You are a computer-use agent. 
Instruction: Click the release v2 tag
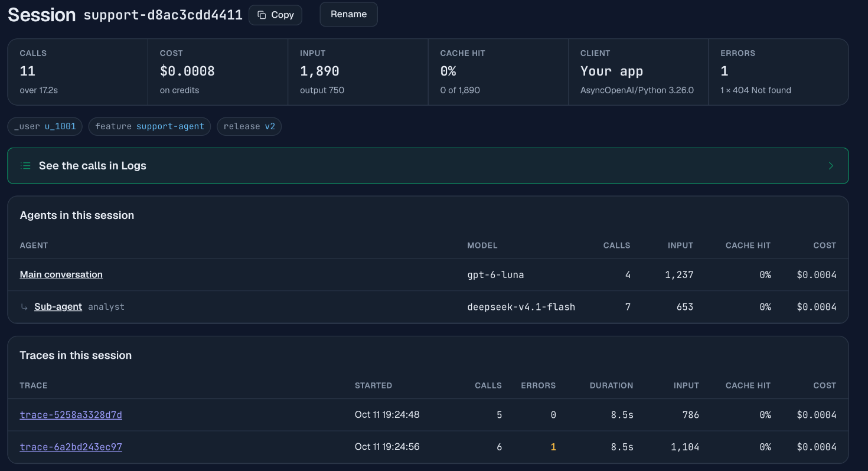tap(249, 126)
